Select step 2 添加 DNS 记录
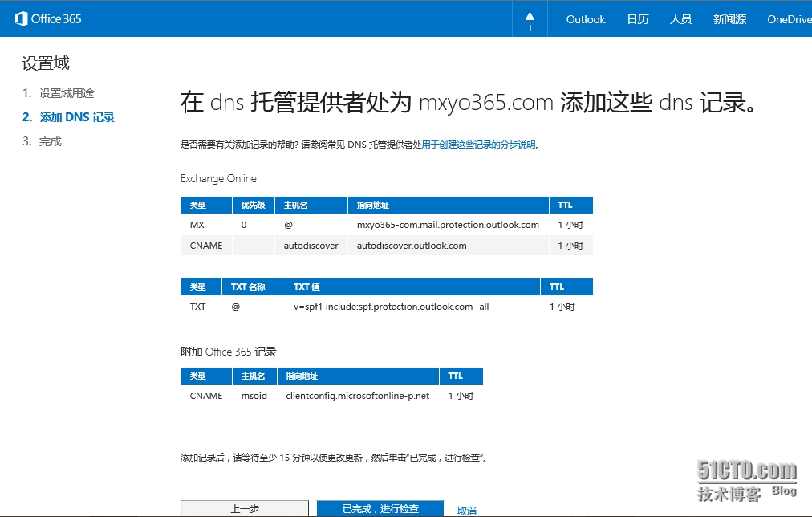The height and width of the screenshot is (517, 812). (77, 117)
